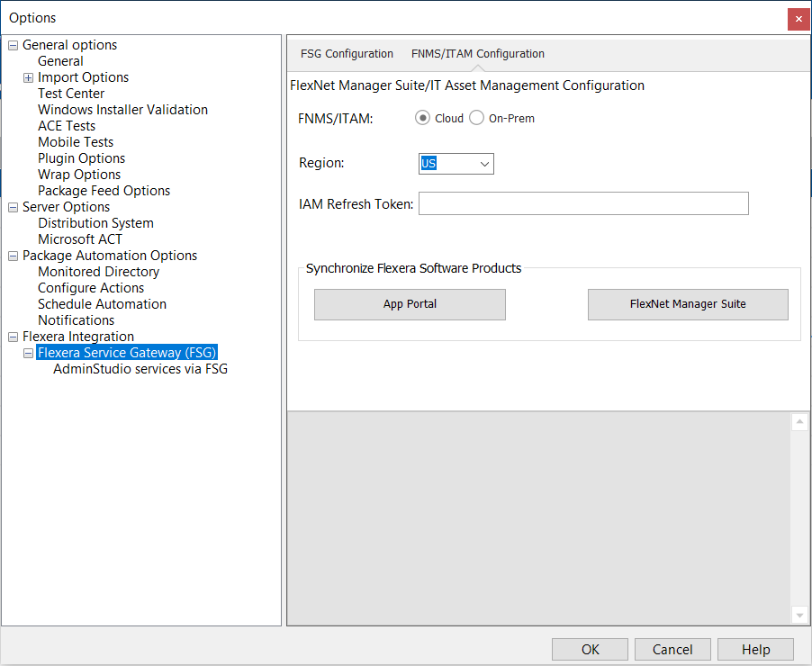Select the On-Prem radio button
The height and width of the screenshot is (666, 812).
pos(477,118)
